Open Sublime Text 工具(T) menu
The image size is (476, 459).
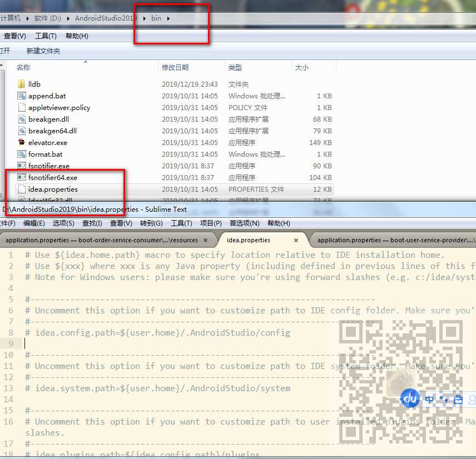click(181, 223)
